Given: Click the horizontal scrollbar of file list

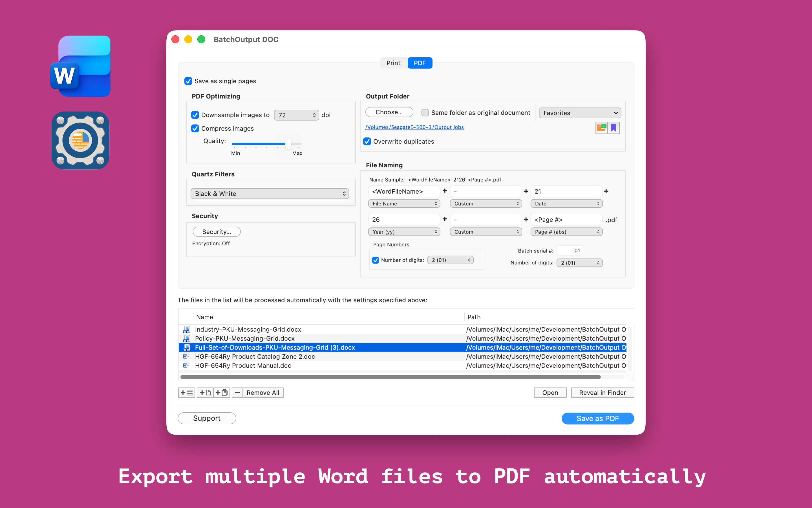Looking at the screenshot, I should (x=390, y=377).
